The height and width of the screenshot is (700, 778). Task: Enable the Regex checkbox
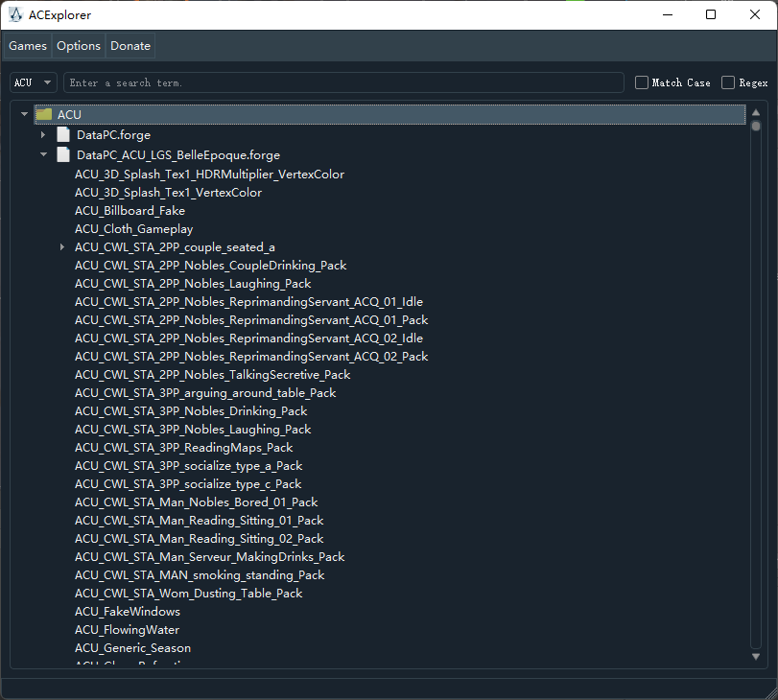(x=728, y=82)
